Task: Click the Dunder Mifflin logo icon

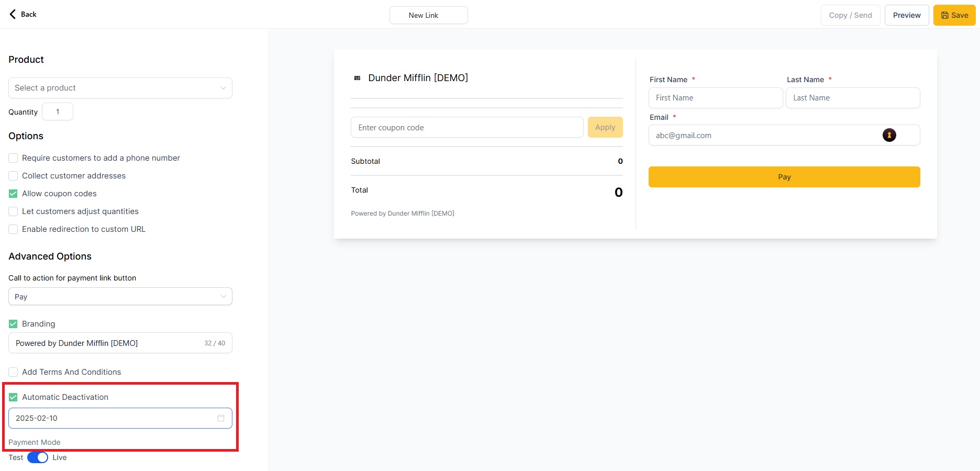Action: pyautogui.click(x=357, y=78)
